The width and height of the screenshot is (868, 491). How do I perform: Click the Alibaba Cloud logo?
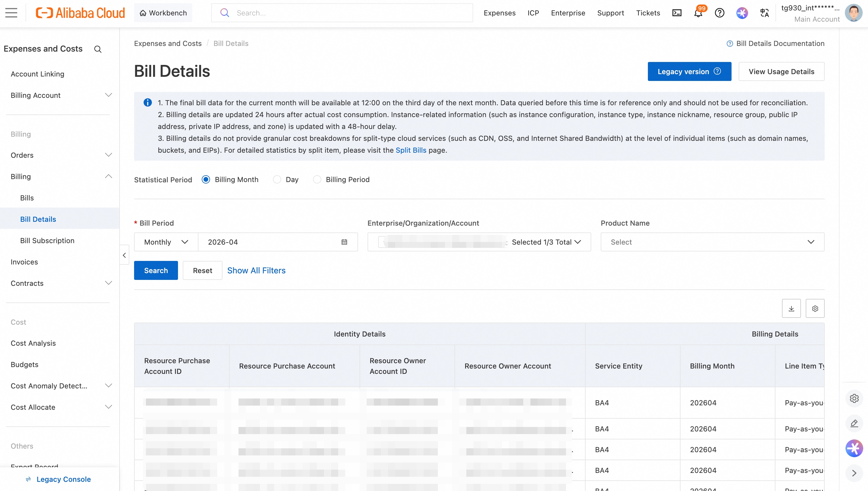[x=80, y=13]
